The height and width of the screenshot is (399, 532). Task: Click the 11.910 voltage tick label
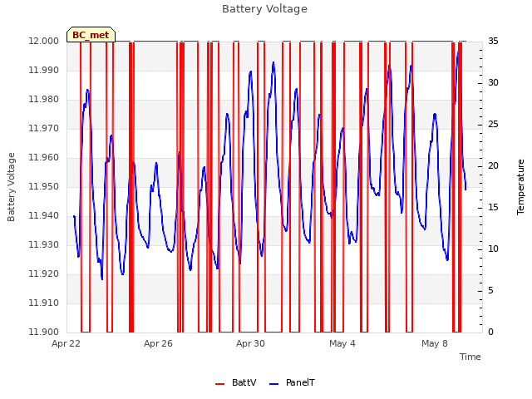click(x=43, y=303)
